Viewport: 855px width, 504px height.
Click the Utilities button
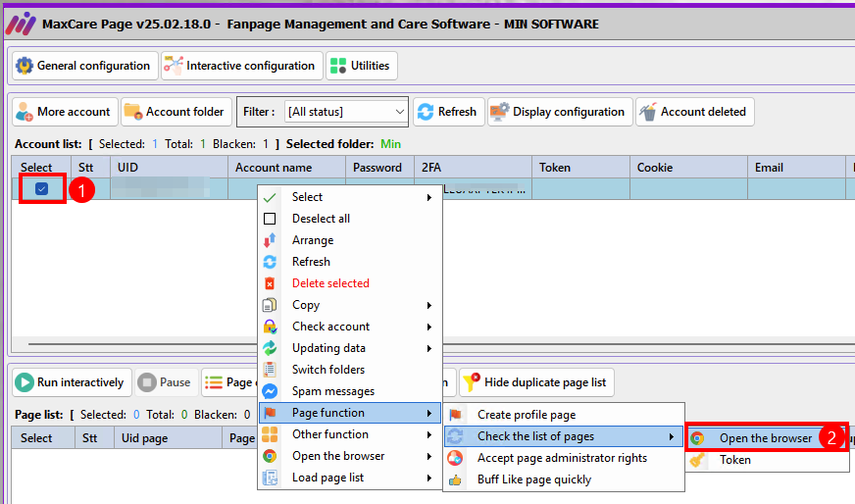(362, 66)
